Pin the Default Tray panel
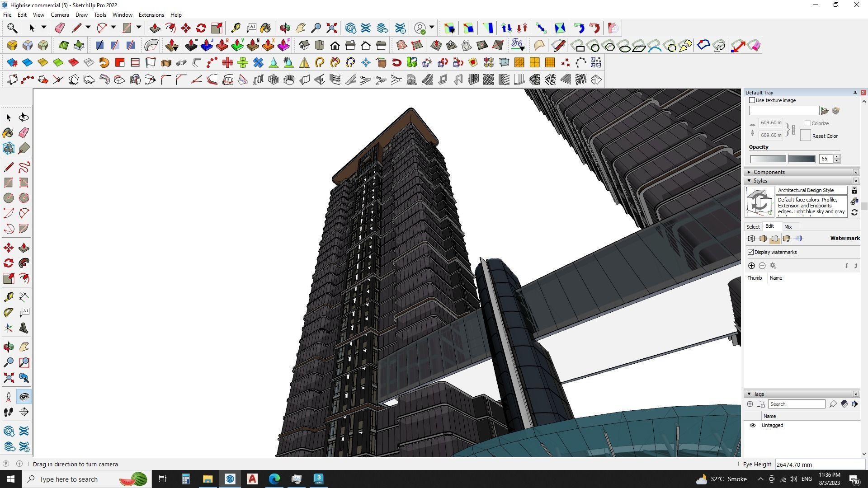This screenshot has width=868, height=488. [x=855, y=93]
